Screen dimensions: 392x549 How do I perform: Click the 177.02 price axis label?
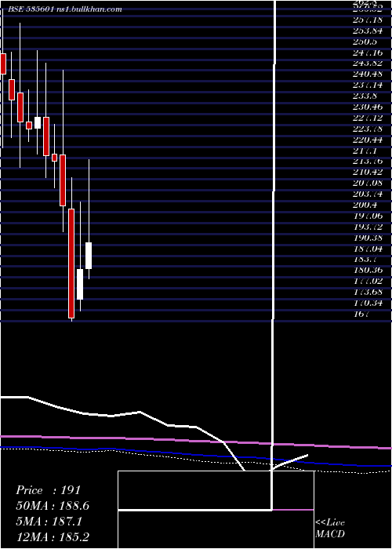tap(367, 281)
